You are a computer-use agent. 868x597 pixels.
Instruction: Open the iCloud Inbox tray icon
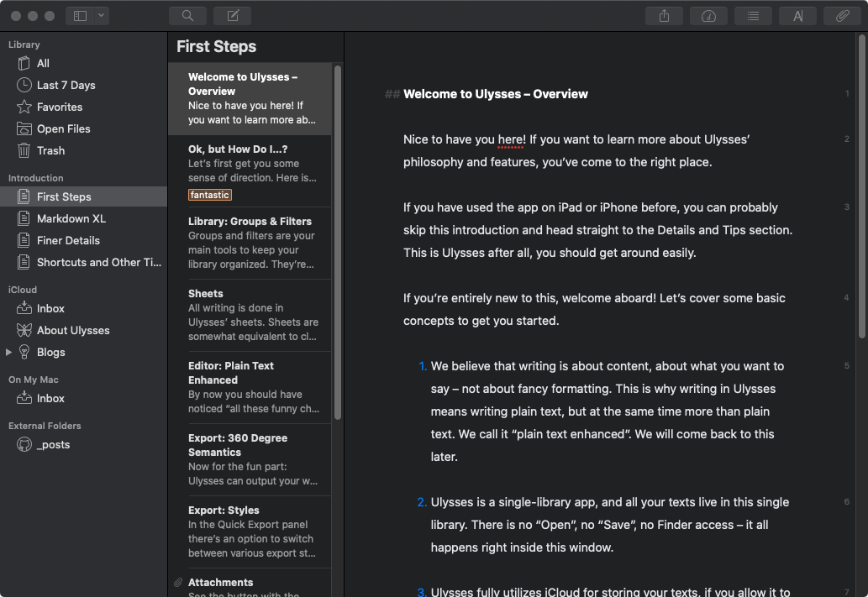pyautogui.click(x=24, y=308)
